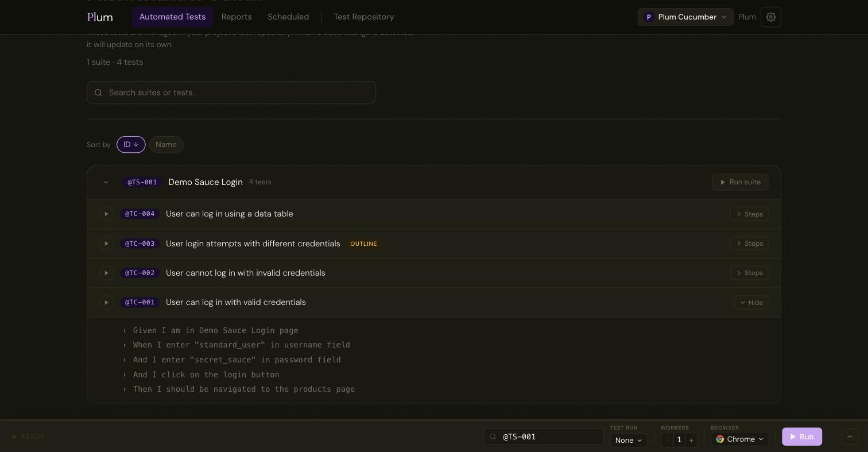Open the settings gear icon
868x452 pixels.
coord(771,17)
